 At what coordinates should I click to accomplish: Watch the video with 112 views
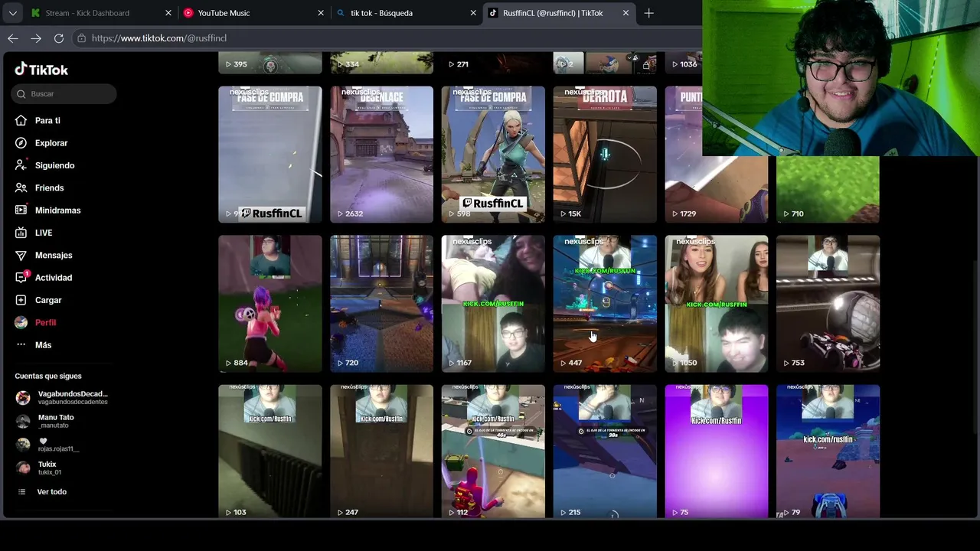coord(493,452)
